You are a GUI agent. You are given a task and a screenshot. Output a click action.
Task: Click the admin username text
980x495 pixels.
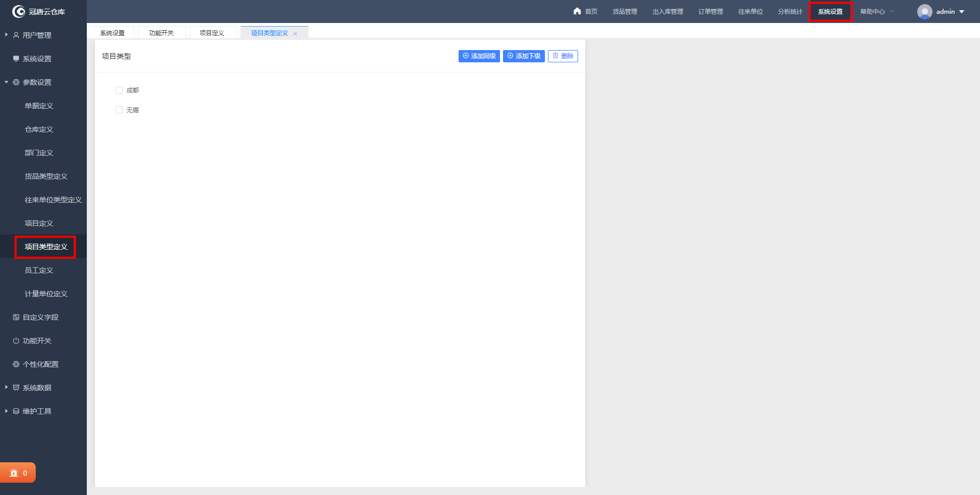click(x=945, y=11)
